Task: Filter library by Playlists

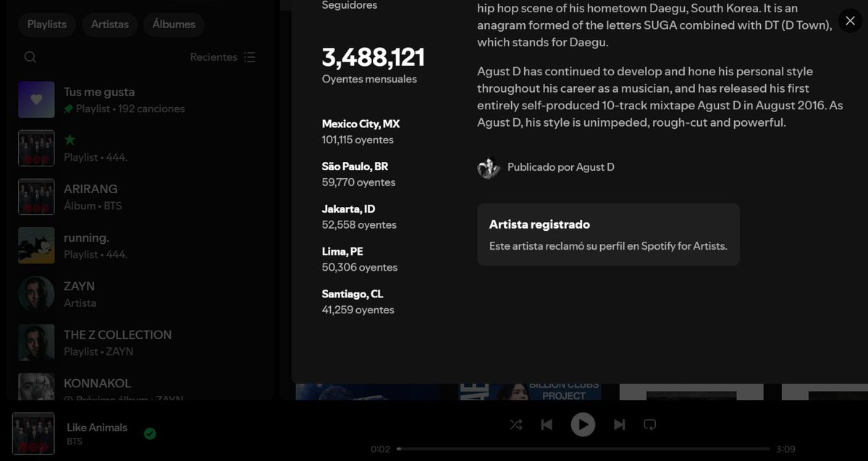Action: 47,25
